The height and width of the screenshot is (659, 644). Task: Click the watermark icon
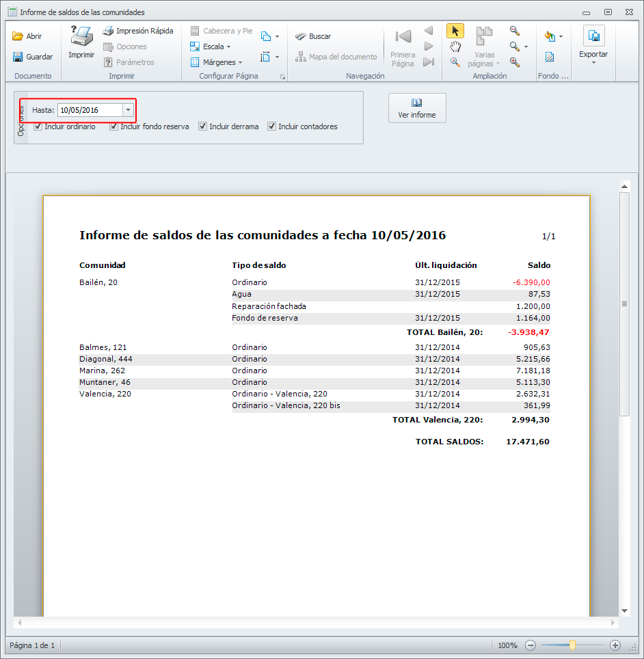pyautogui.click(x=550, y=57)
